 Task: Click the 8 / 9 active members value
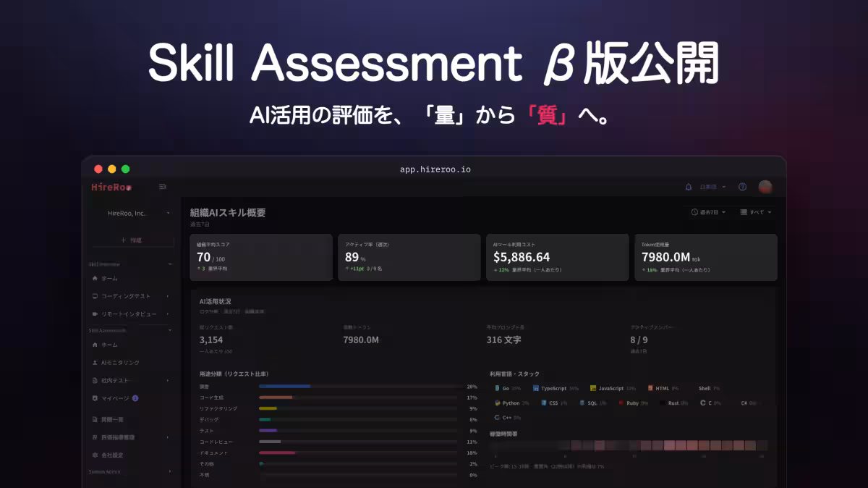coord(639,340)
